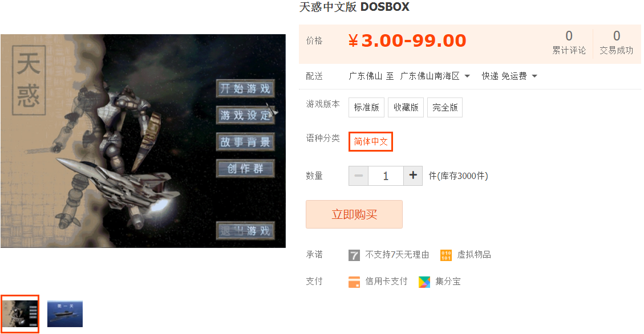Screen dimensions: 644x334
Task: Click the 集分宝 colorful icon
Action: [x=424, y=282]
